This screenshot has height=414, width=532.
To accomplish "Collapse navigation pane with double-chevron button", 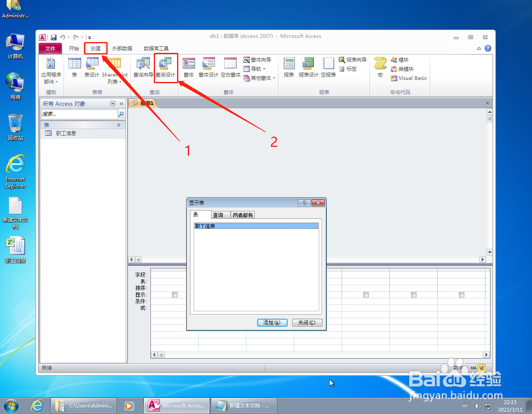I will point(121,104).
